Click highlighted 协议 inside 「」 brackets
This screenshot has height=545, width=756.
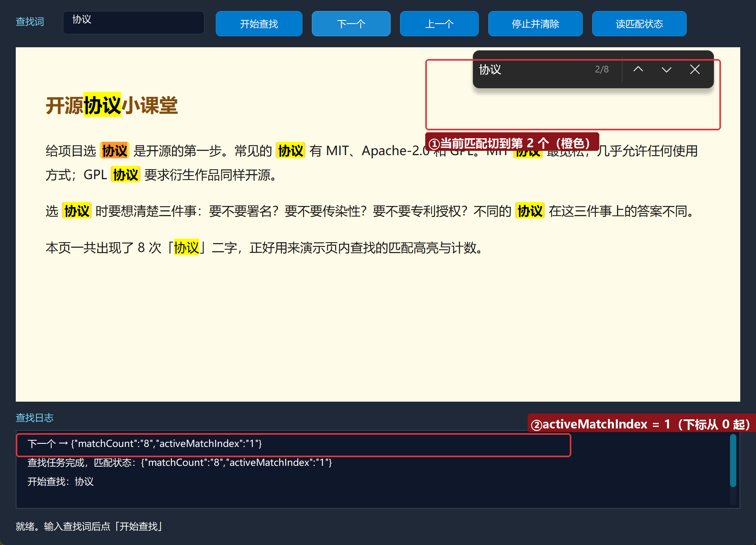(x=187, y=248)
